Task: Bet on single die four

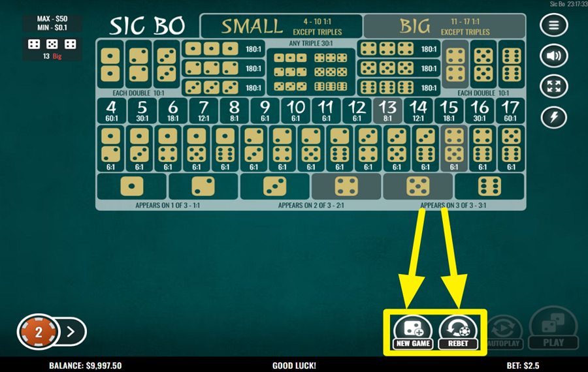Action: tap(346, 186)
